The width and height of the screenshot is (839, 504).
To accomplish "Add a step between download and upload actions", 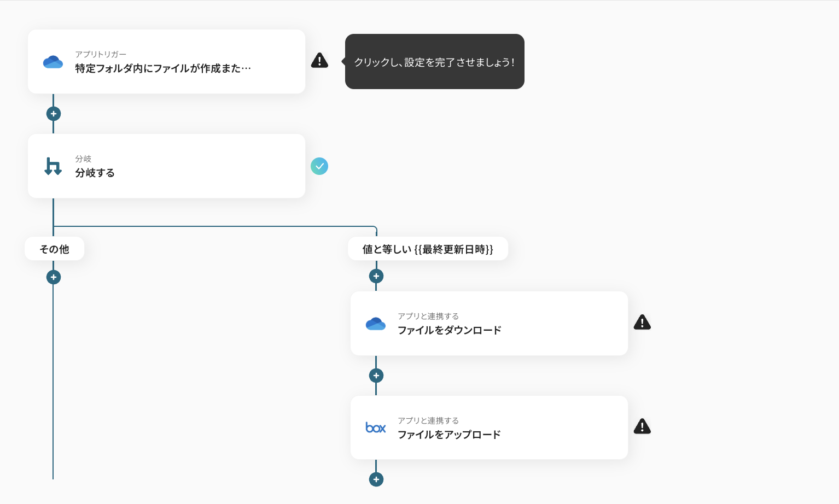I will [376, 375].
